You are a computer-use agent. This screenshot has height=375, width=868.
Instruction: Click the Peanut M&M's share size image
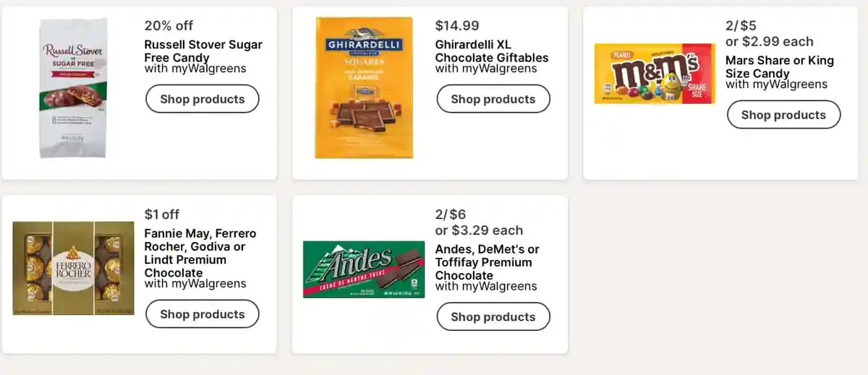coord(655,74)
